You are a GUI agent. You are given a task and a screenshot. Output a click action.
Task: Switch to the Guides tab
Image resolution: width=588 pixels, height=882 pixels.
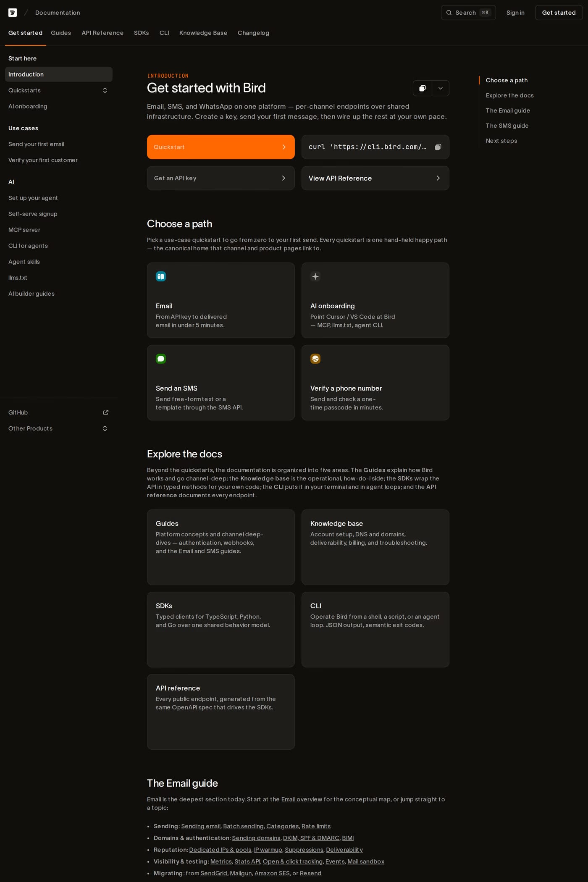coord(61,33)
